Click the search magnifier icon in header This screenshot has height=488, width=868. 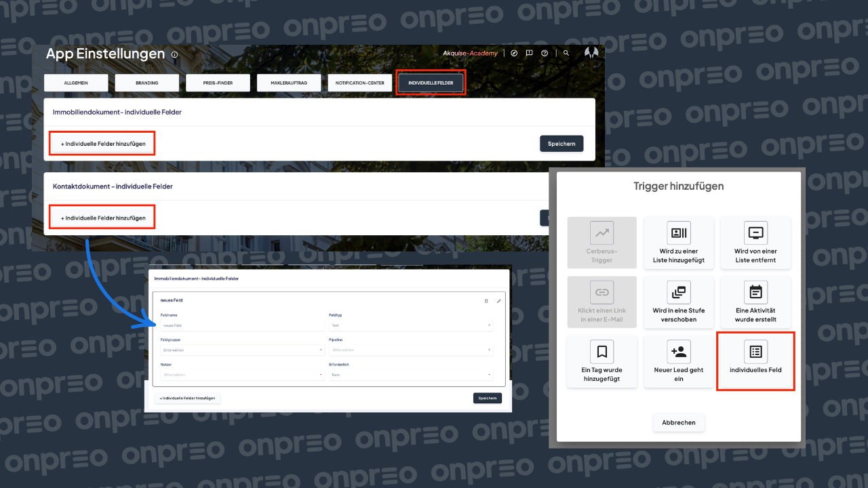[566, 53]
